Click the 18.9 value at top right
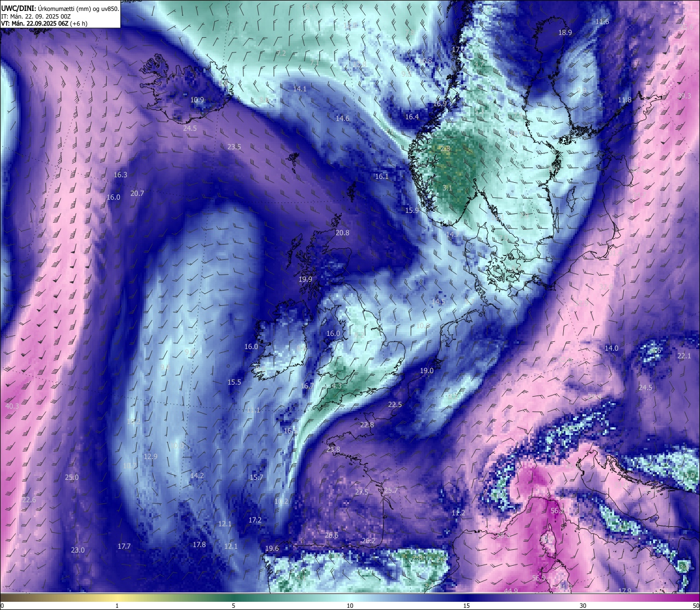This screenshot has height=610, width=700. click(565, 32)
